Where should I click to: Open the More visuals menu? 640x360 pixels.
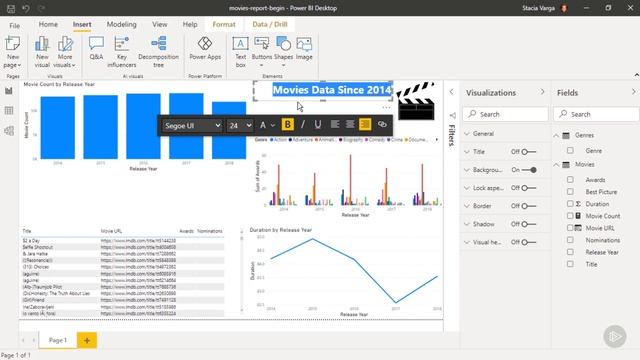click(x=65, y=52)
